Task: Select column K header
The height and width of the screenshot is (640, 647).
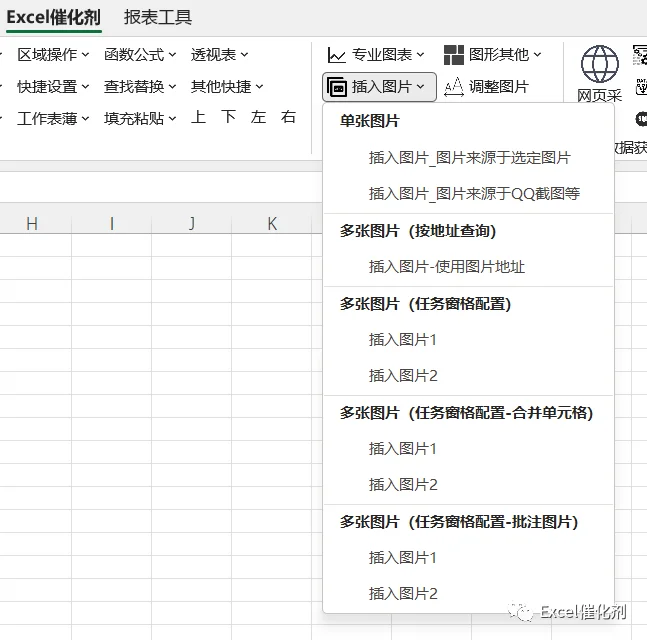Action: tap(272, 224)
